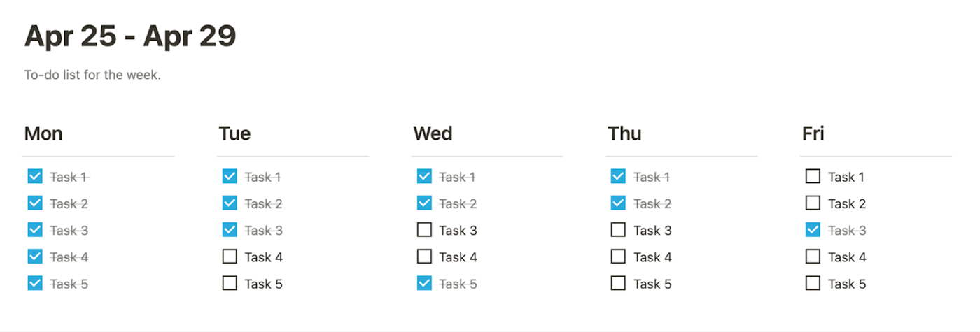This screenshot has height=332, width=980.
Task: Uncheck Monday's Task 3 checkbox
Action: tap(35, 230)
